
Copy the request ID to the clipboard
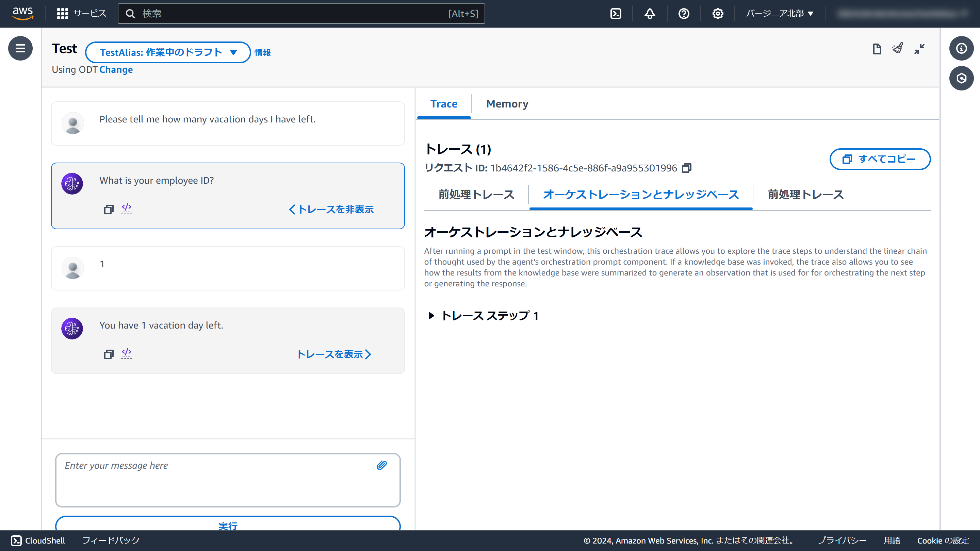coord(686,168)
